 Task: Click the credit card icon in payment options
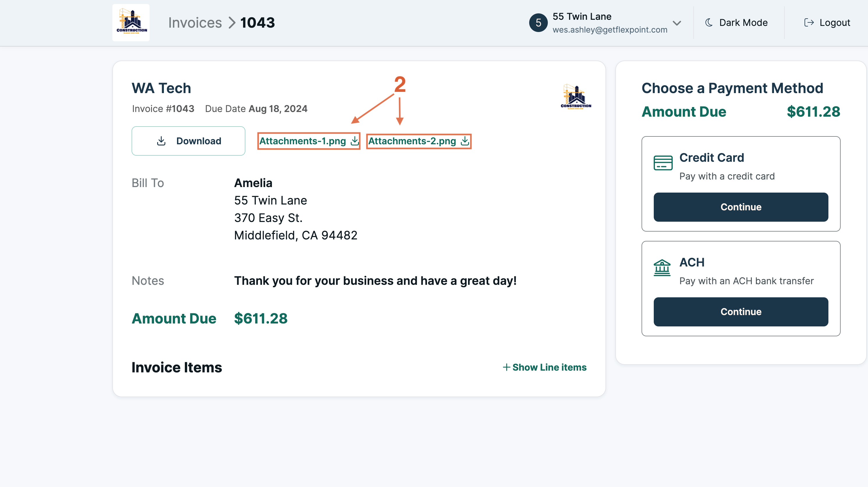click(x=662, y=163)
